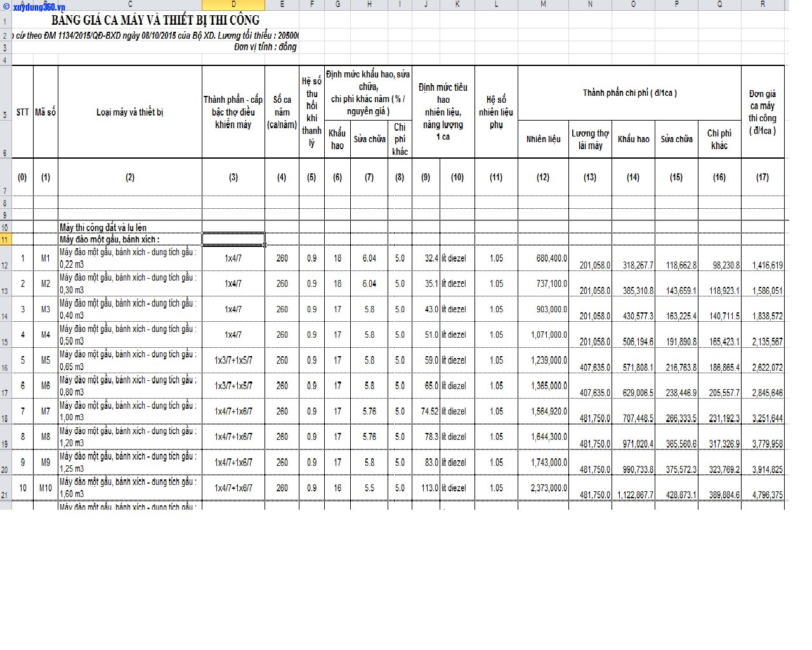Click the column number cell "(12)"

tap(543, 177)
